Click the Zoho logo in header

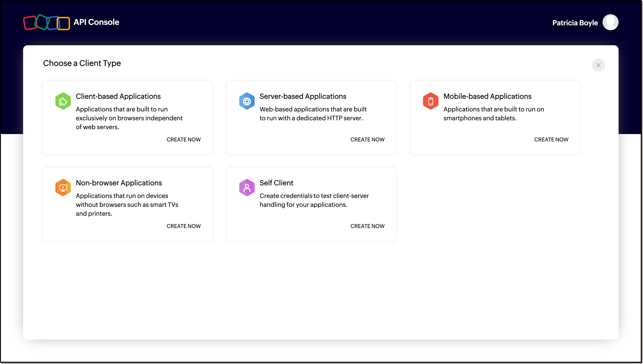tap(46, 22)
